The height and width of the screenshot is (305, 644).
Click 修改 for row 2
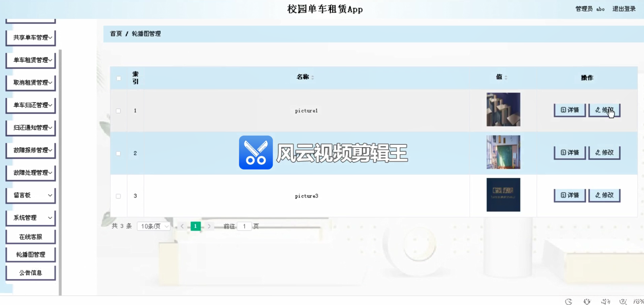[x=604, y=153]
